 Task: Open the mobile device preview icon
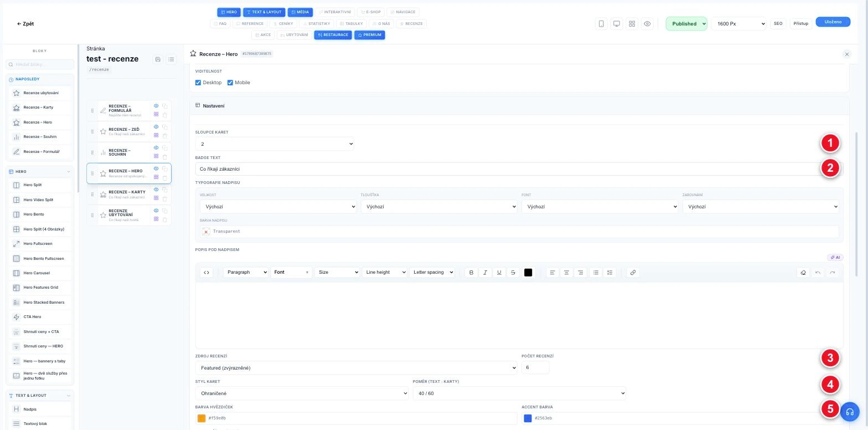point(601,24)
